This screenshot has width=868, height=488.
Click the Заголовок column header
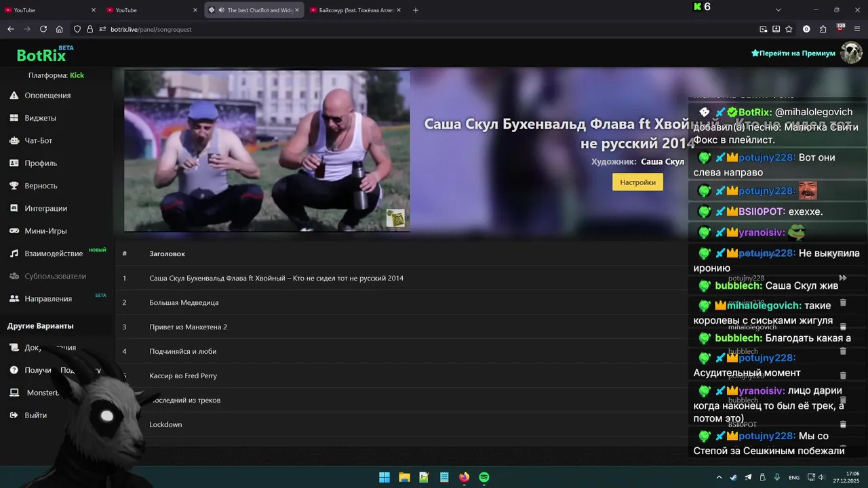tap(167, 253)
